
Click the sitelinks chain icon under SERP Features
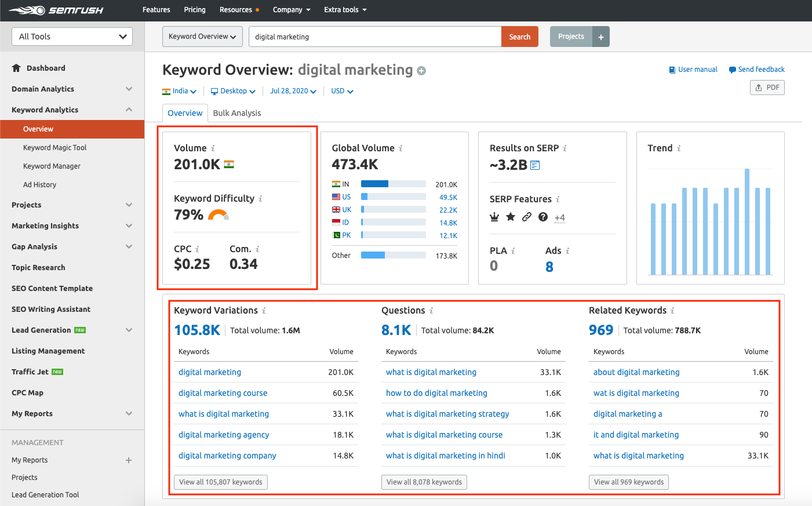[526, 217]
